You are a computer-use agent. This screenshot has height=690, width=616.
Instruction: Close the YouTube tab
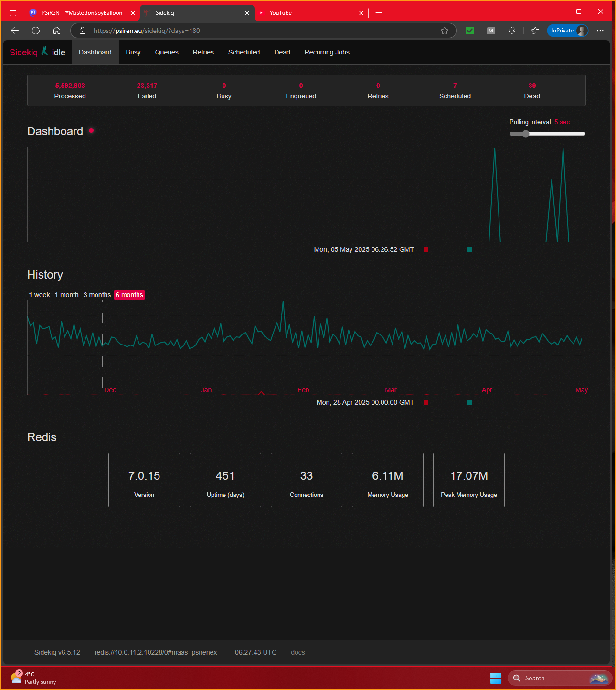click(361, 13)
